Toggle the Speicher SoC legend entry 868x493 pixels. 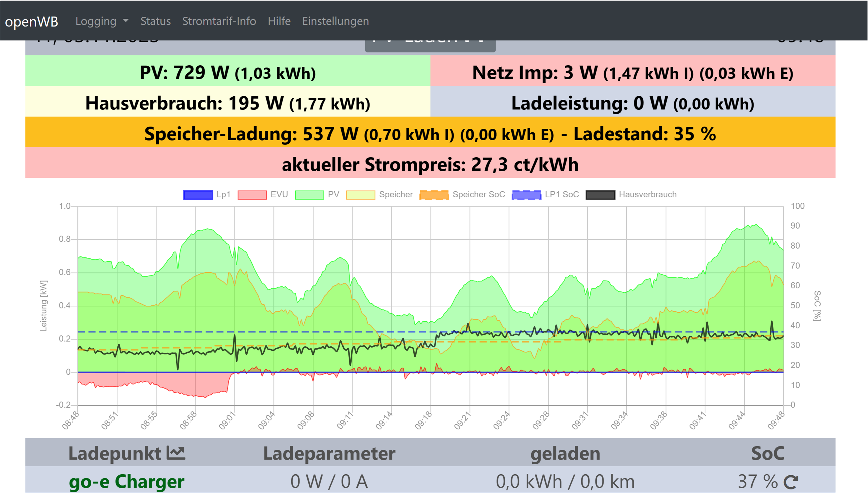434,195
